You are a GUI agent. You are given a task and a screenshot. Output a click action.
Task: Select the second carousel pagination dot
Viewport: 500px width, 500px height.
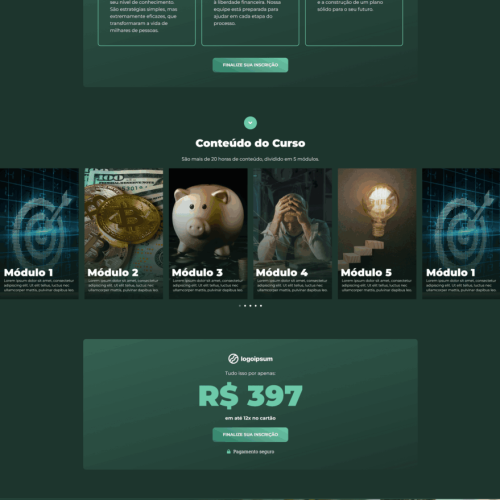point(245,306)
